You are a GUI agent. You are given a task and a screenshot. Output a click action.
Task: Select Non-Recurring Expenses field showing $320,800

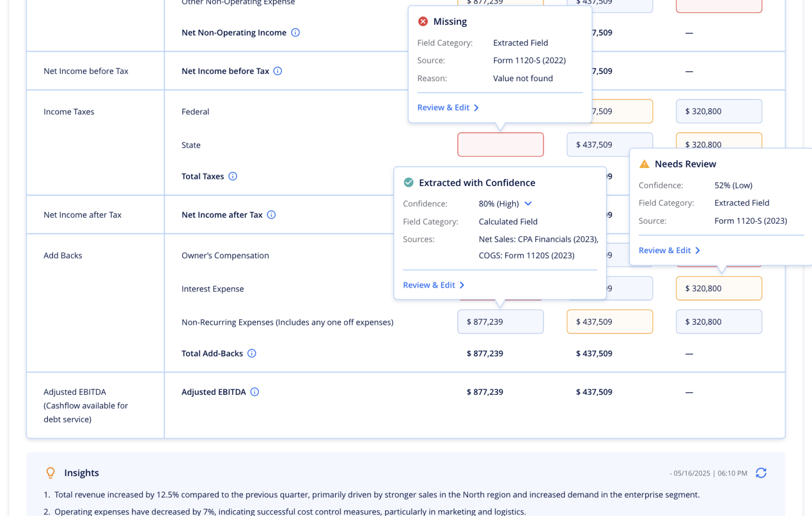point(718,322)
